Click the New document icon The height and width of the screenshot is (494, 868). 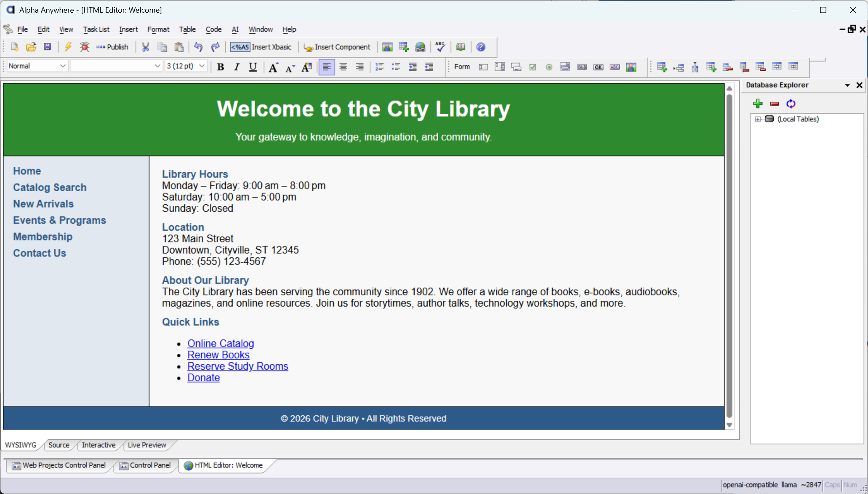(x=15, y=47)
